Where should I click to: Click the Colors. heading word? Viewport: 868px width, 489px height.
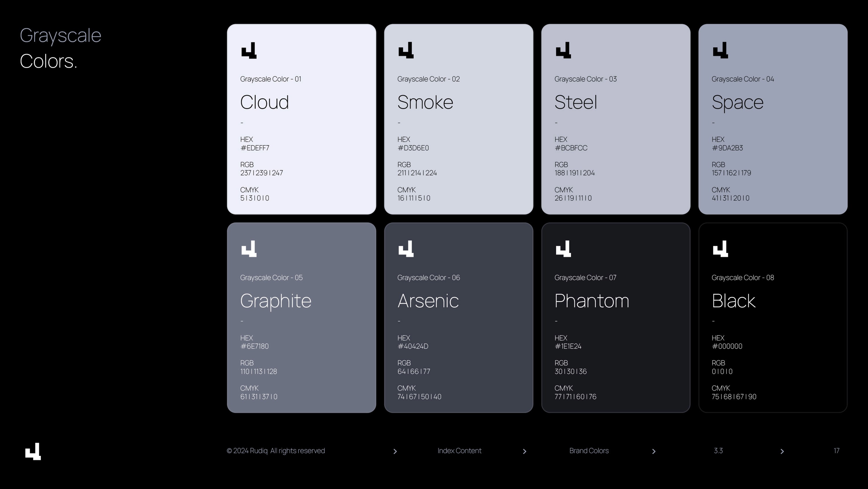pyautogui.click(x=49, y=61)
